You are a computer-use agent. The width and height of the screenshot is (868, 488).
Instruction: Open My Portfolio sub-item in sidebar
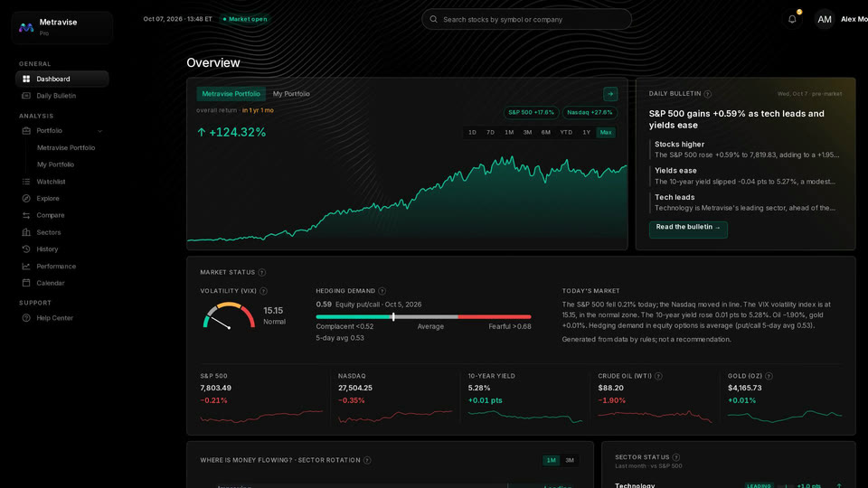55,164
